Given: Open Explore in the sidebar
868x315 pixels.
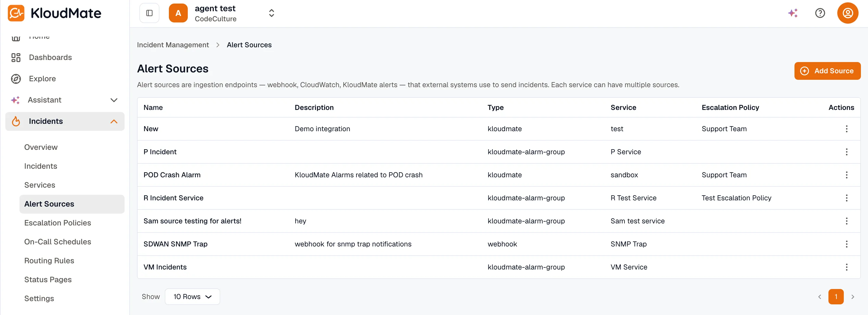Looking at the screenshot, I should (x=43, y=79).
